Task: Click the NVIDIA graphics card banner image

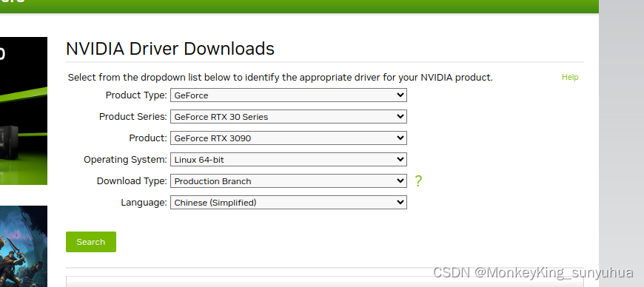Action: point(24,111)
